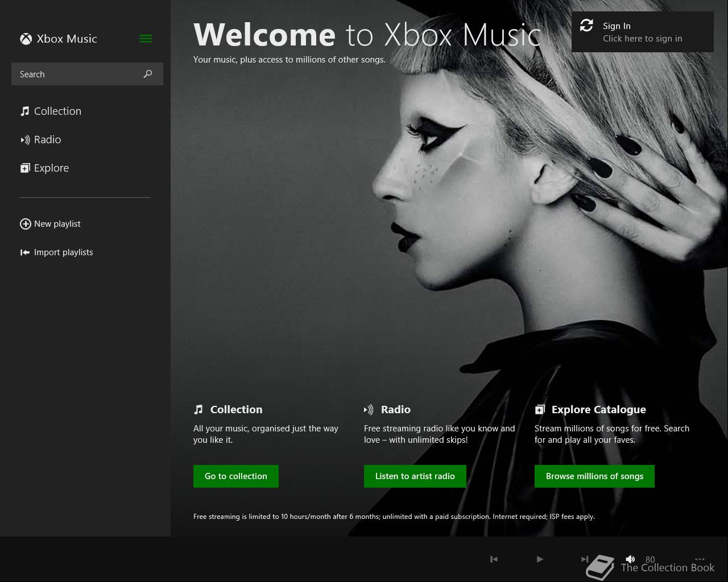
Task: Click the Go to collection button
Action: (236, 476)
